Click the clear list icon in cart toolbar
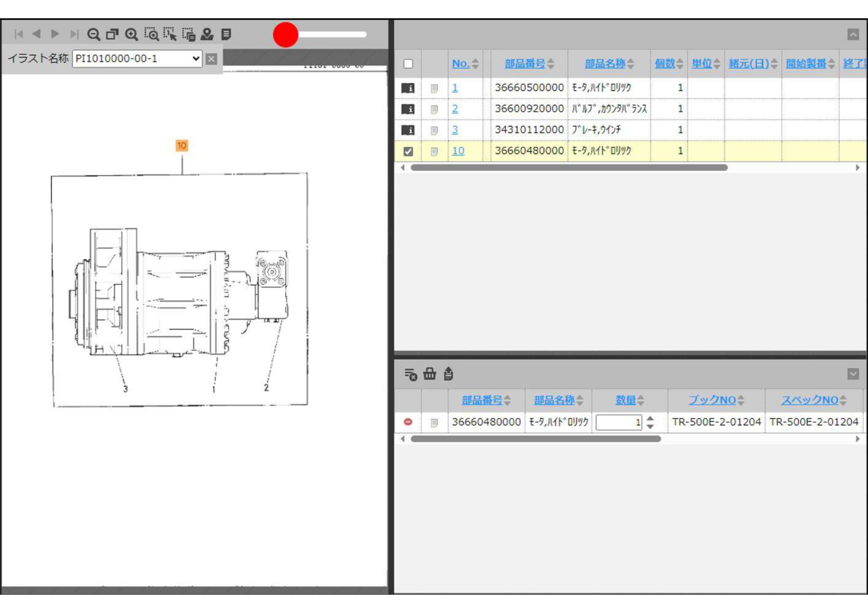The height and width of the screenshot is (613, 868). click(x=411, y=374)
